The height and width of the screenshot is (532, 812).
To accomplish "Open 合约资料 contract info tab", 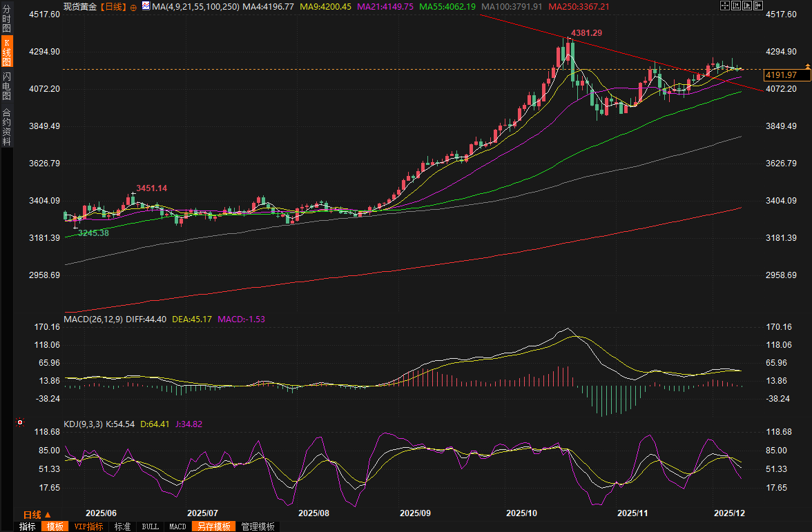I will (6, 126).
